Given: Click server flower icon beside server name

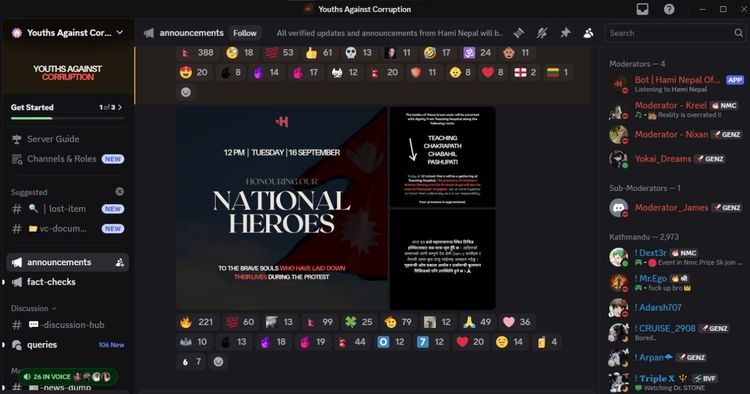Looking at the screenshot, I should pyautogui.click(x=17, y=33).
